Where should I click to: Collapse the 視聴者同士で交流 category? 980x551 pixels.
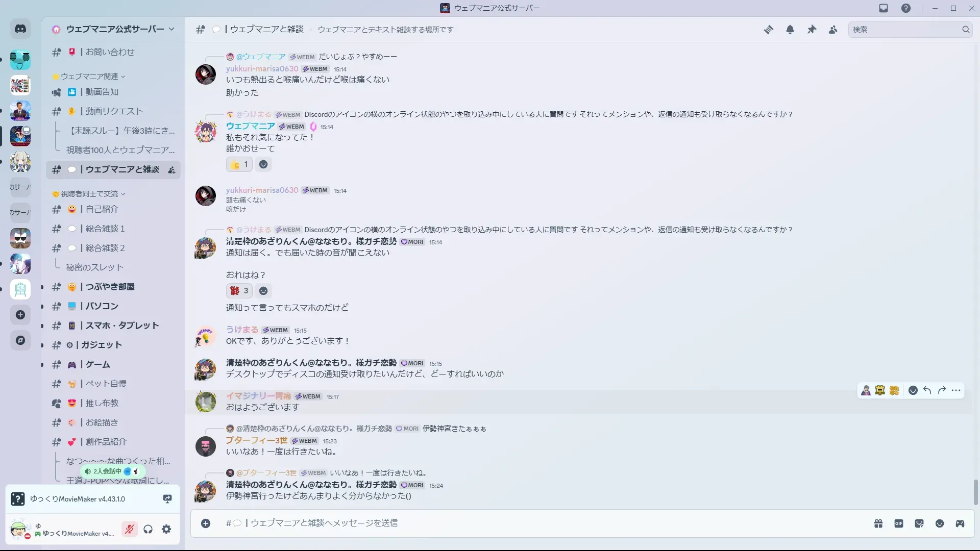89,194
